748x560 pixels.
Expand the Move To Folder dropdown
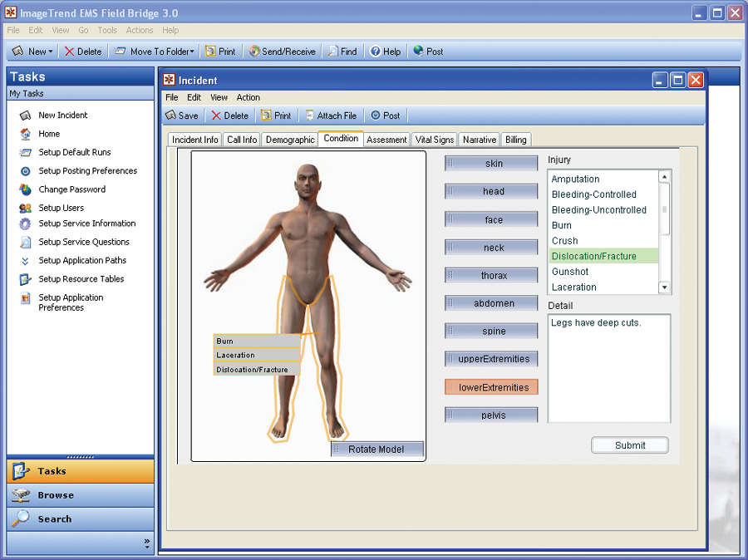tap(192, 52)
